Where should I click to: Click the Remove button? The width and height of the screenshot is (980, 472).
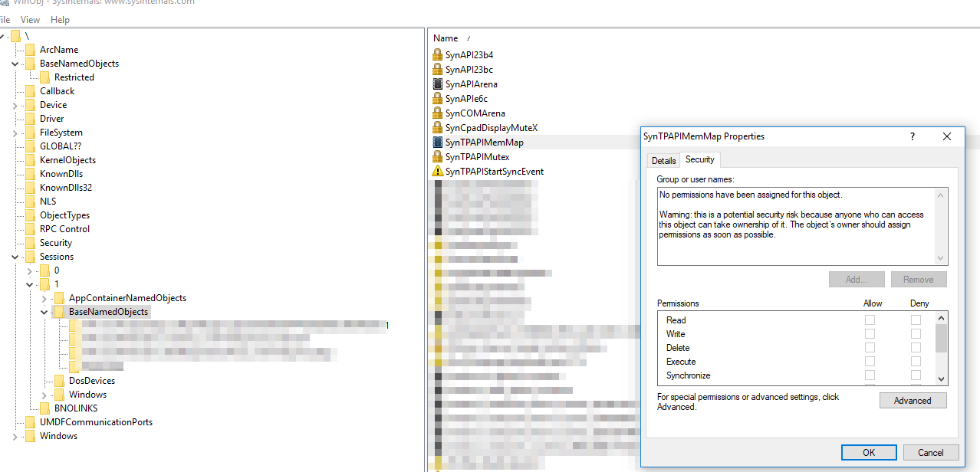[x=919, y=280]
